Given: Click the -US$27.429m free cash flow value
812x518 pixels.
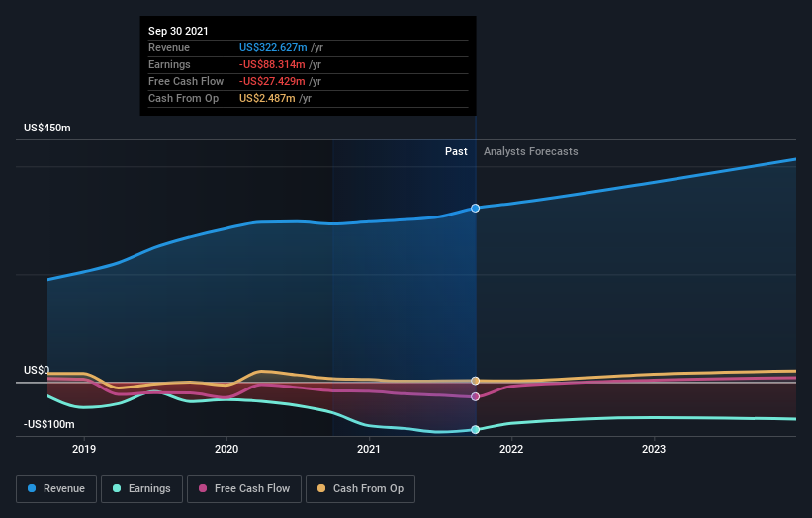Looking at the screenshot, I should 272,81.
